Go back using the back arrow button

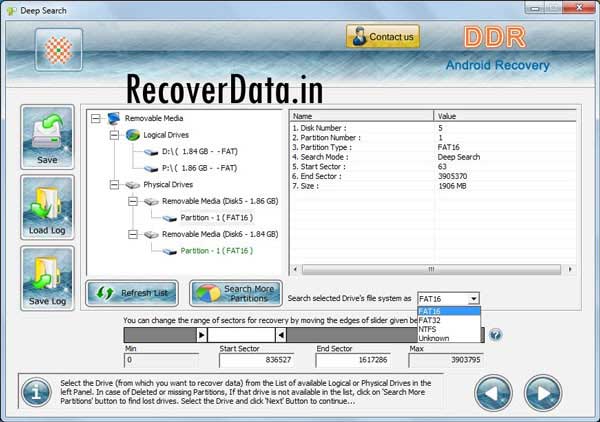[493, 392]
